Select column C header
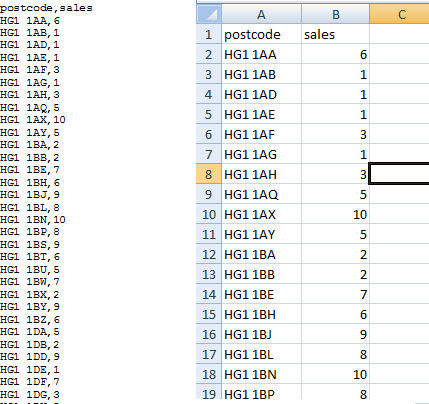This screenshot has height=404, width=429. [x=399, y=14]
